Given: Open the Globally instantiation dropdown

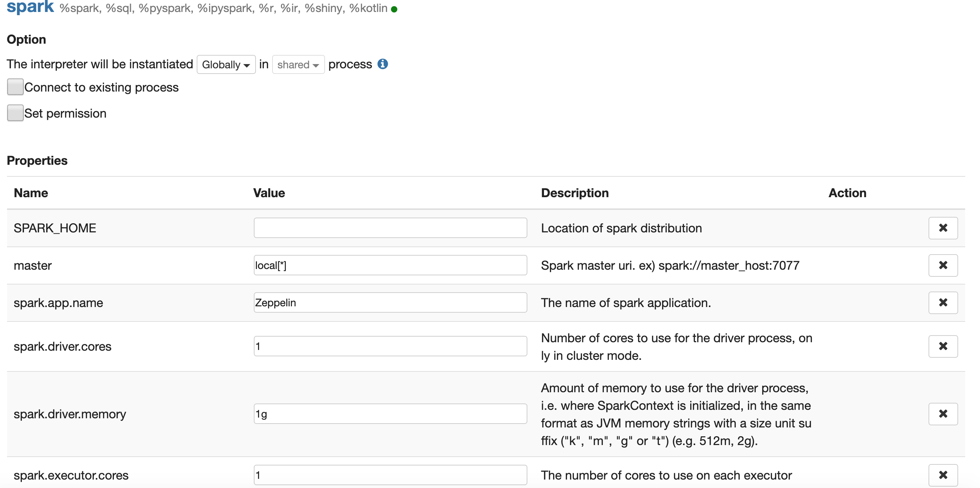Looking at the screenshot, I should [x=226, y=65].
